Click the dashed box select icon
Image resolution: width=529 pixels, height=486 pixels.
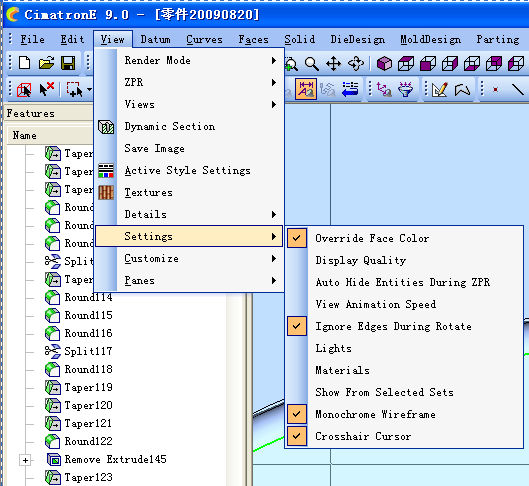(x=74, y=89)
